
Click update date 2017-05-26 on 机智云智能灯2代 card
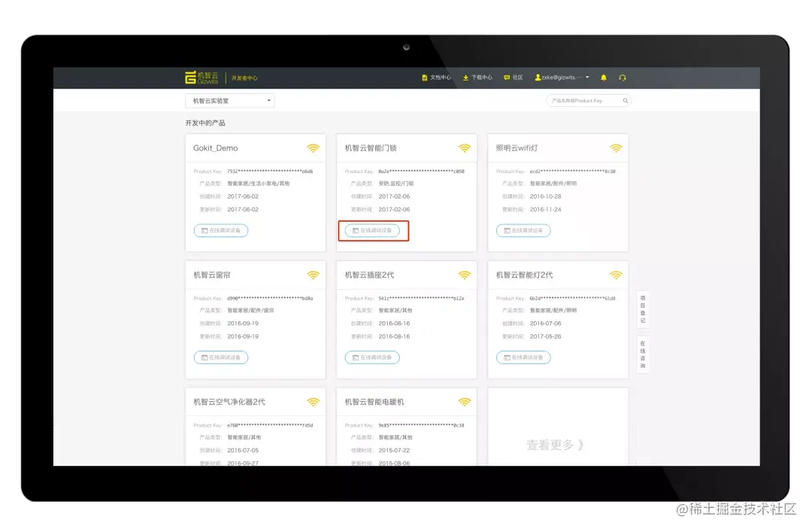click(x=545, y=336)
